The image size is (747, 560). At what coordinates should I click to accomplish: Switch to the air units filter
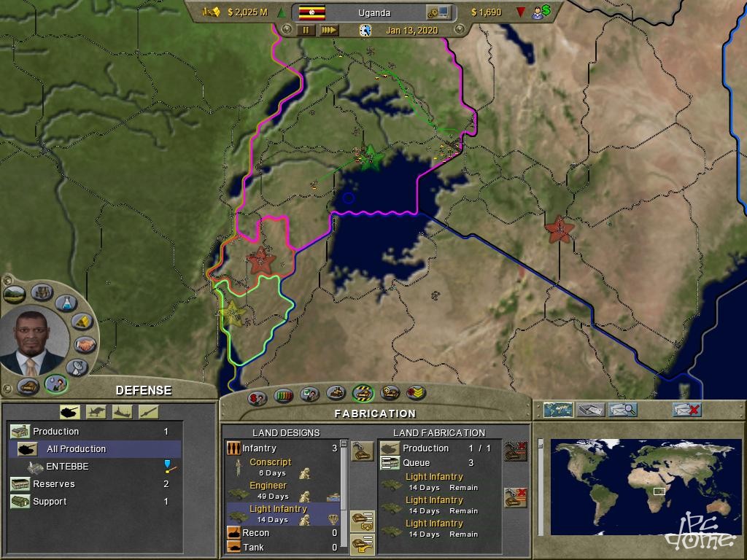(96, 413)
